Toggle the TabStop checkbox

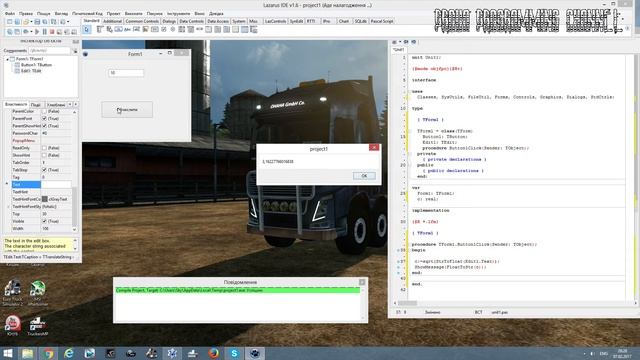[x=44, y=170]
